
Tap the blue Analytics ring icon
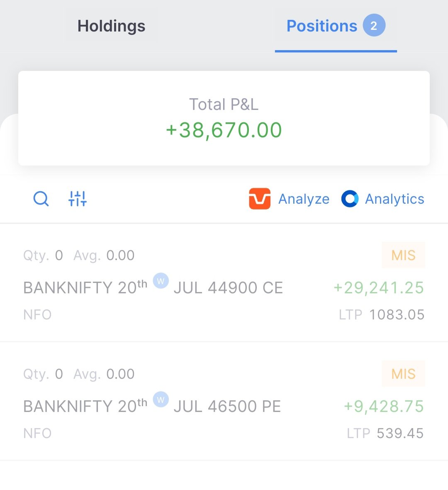tap(350, 199)
